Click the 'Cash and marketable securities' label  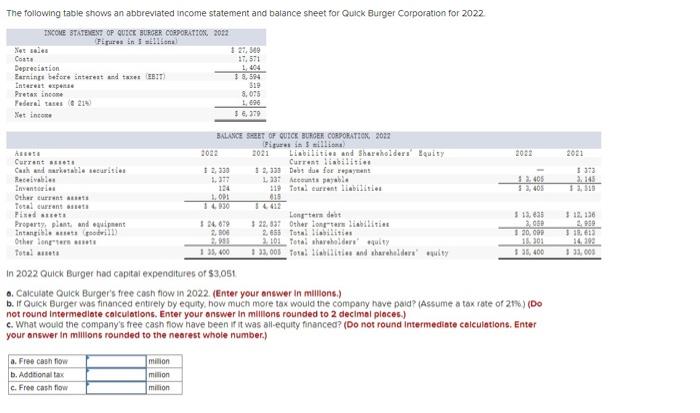pos(70,171)
